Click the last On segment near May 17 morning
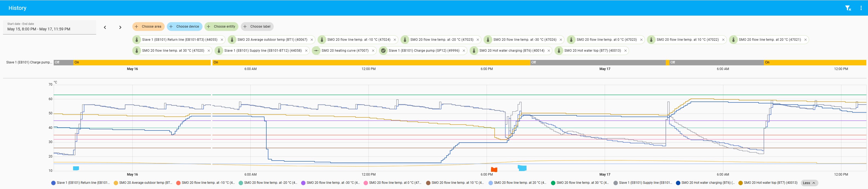Screen dimensions: 868x189 815,62
